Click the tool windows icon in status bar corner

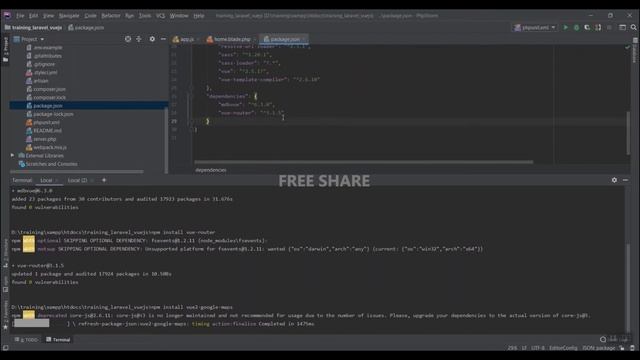5,348
